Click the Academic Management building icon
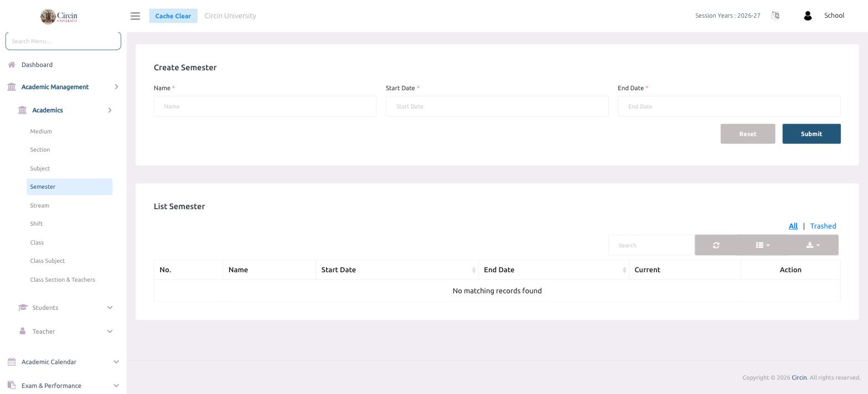Viewport: 868px width, 394px height. pyautogui.click(x=12, y=87)
